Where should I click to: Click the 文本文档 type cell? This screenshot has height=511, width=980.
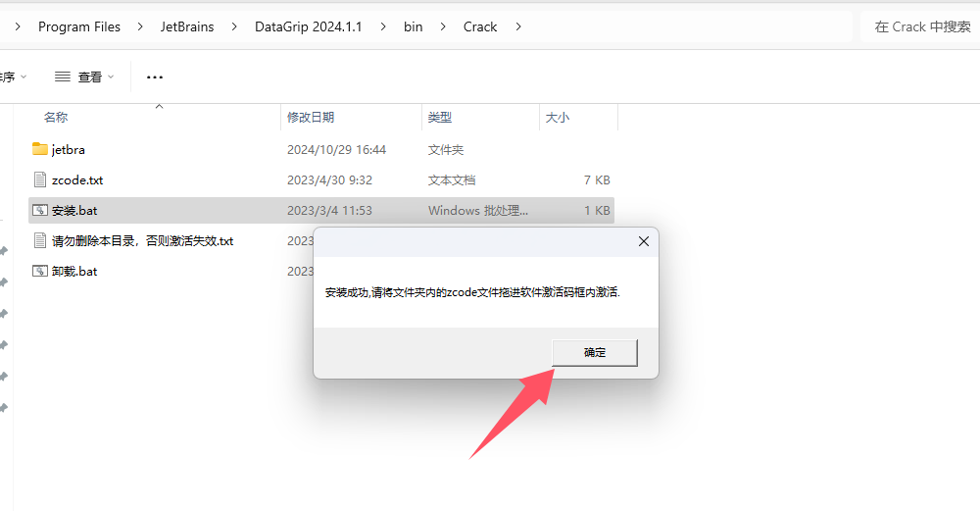point(452,180)
